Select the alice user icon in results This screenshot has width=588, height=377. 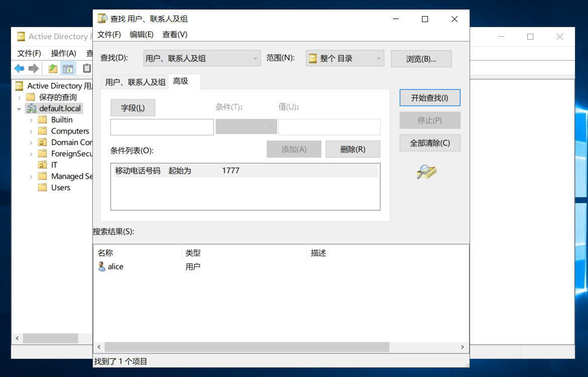(x=102, y=267)
